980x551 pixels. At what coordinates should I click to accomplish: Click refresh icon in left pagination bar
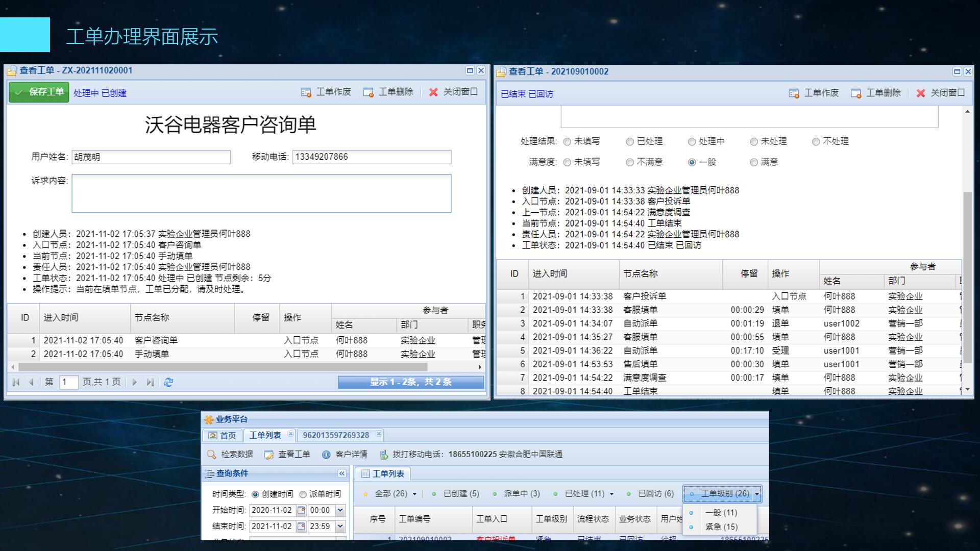(168, 382)
